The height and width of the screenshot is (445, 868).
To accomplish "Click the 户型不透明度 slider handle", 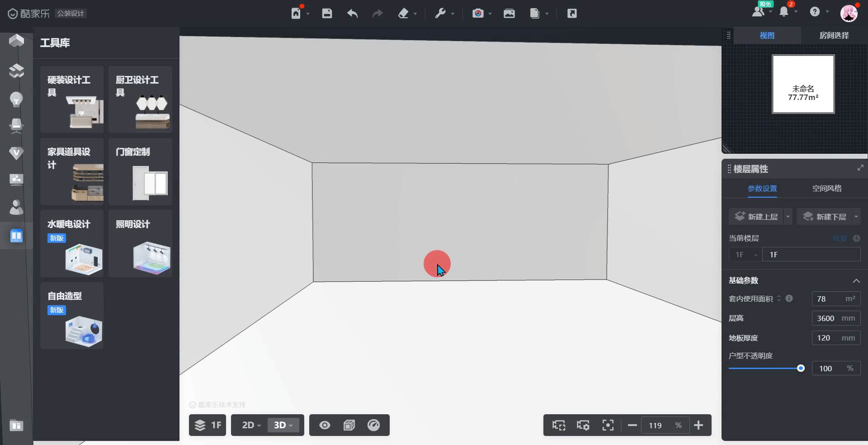I will pyautogui.click(x=801, y=368).
